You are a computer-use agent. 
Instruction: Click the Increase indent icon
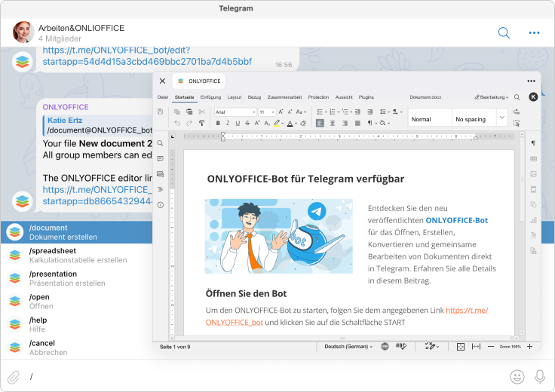[x=370, y=112]
